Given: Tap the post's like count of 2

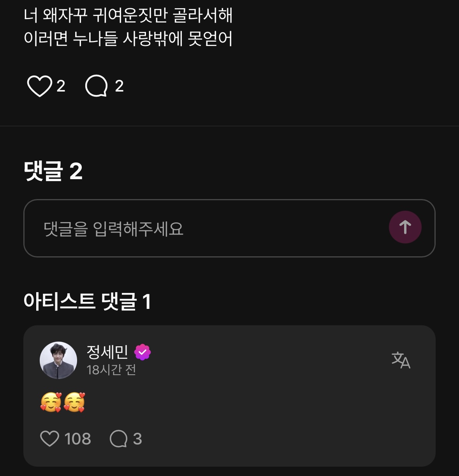Looking at the screenshot, I should 61,86.
